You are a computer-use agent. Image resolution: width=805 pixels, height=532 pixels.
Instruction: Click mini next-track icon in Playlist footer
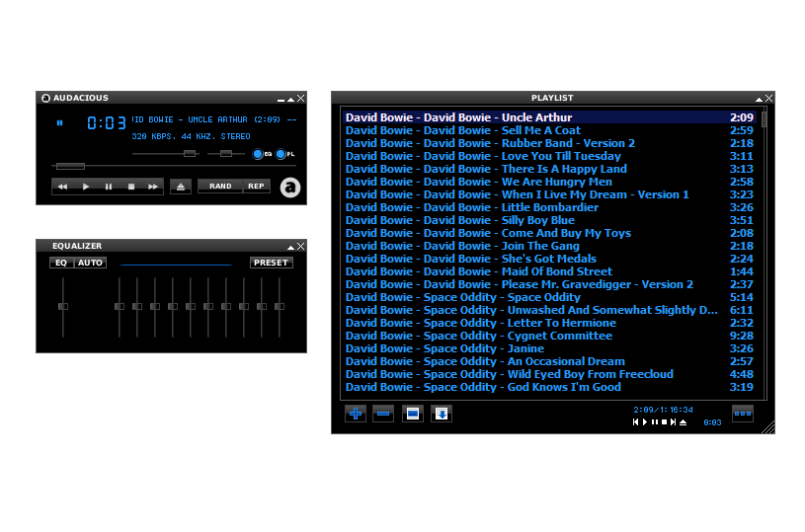pyautogui.click(x=673, y=422)
